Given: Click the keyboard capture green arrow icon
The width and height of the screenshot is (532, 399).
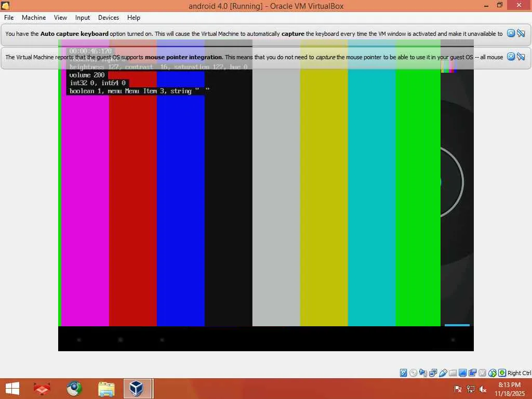Looking at the screenshot, I should [502, 373].
